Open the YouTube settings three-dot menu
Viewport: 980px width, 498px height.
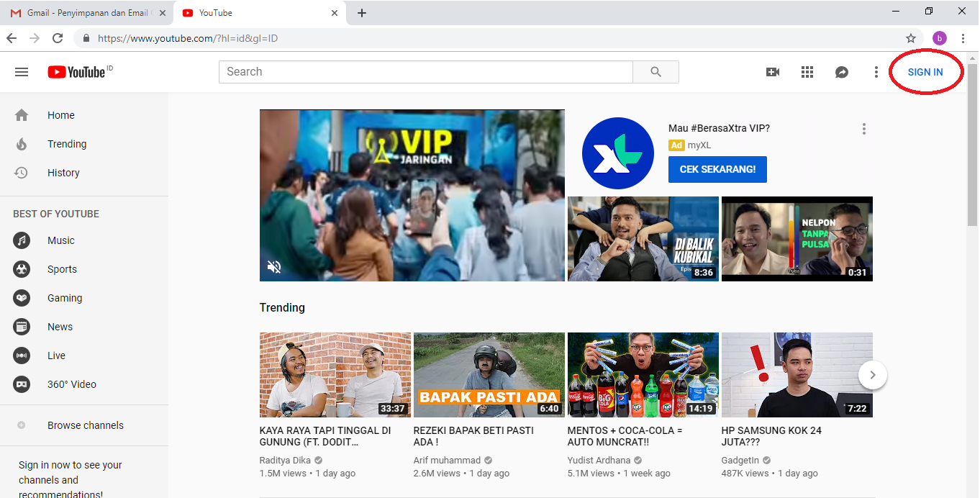point(876,71)
